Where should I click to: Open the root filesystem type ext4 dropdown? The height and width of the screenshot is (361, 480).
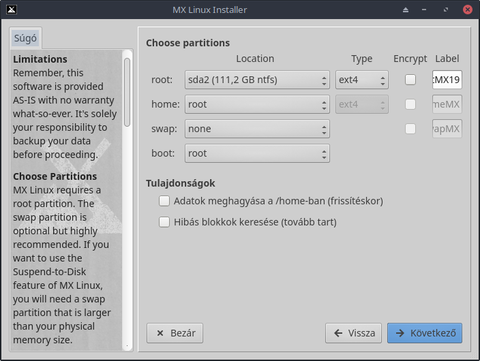362,80
